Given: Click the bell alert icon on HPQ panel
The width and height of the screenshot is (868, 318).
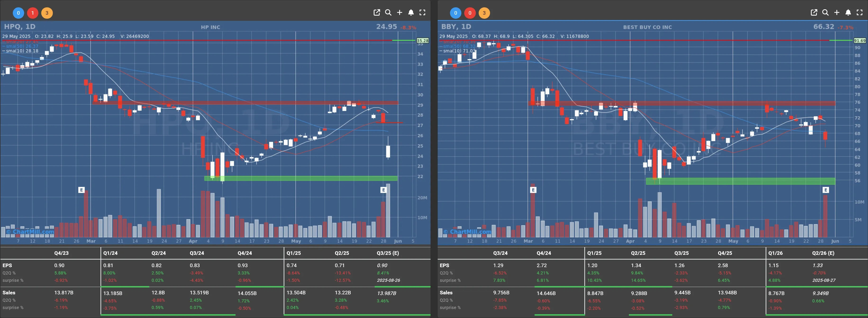Looking at the screenshot, I should (411, 13).
